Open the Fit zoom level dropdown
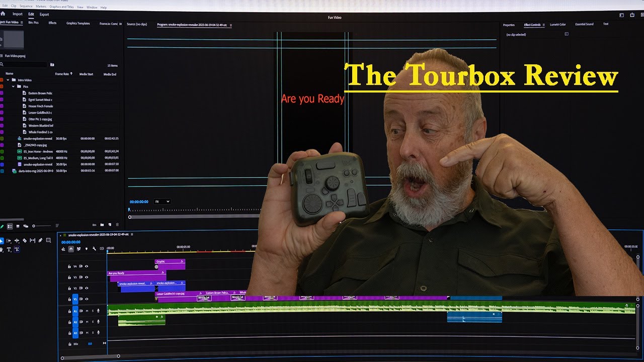Viewport: 644px width, 362px height. pos(162,202)
